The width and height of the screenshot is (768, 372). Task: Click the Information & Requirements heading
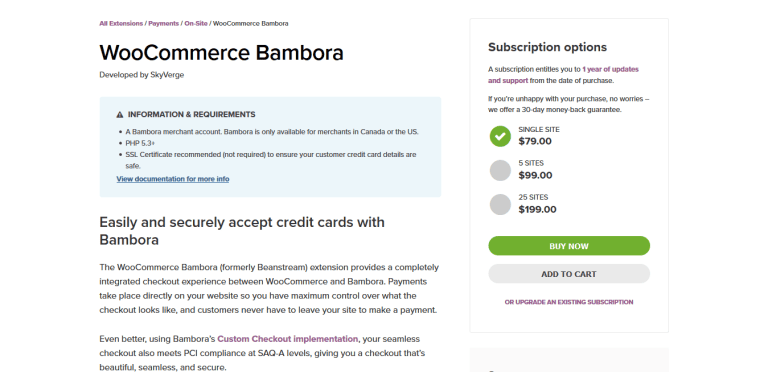pos(192,115)
